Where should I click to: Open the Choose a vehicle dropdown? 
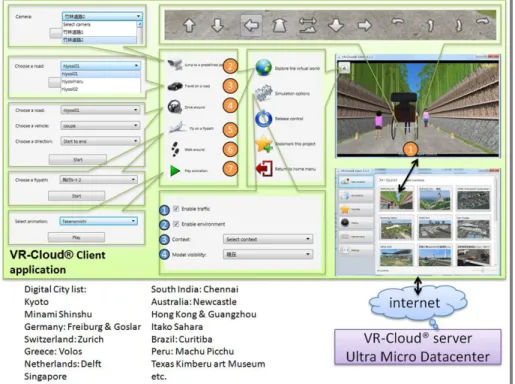point(100,126)
